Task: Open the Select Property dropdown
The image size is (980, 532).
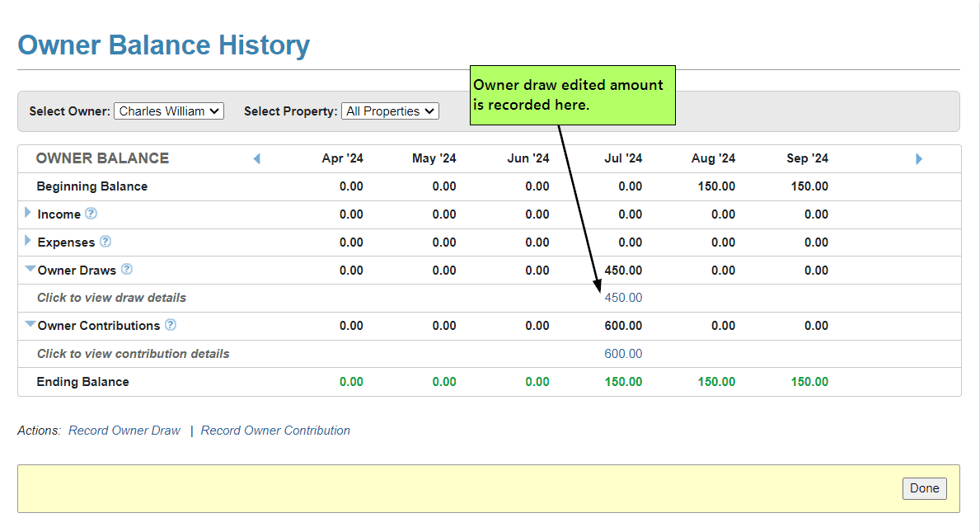Action: [x=390, y=111]
